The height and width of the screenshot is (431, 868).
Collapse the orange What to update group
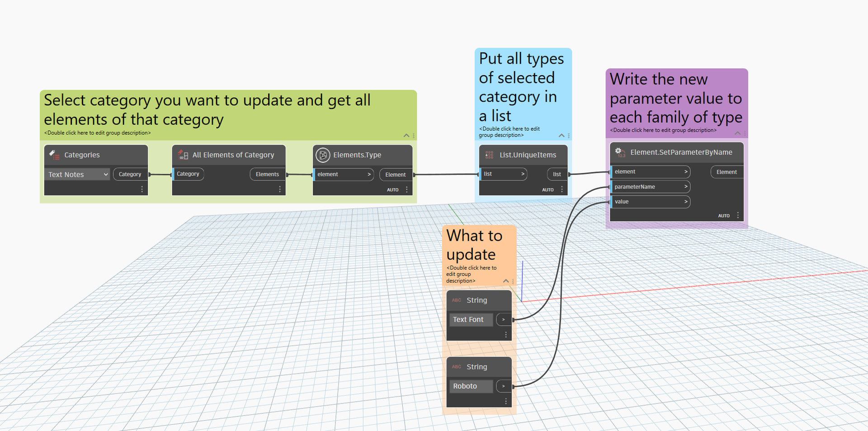(x=506, y=281)
